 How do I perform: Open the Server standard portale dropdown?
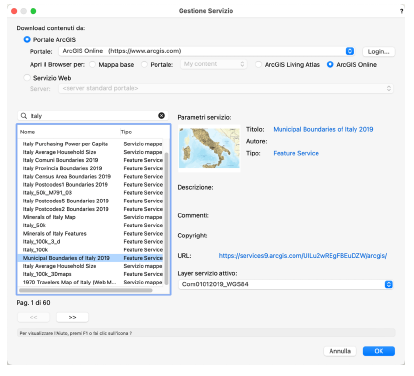click(226, 88)
